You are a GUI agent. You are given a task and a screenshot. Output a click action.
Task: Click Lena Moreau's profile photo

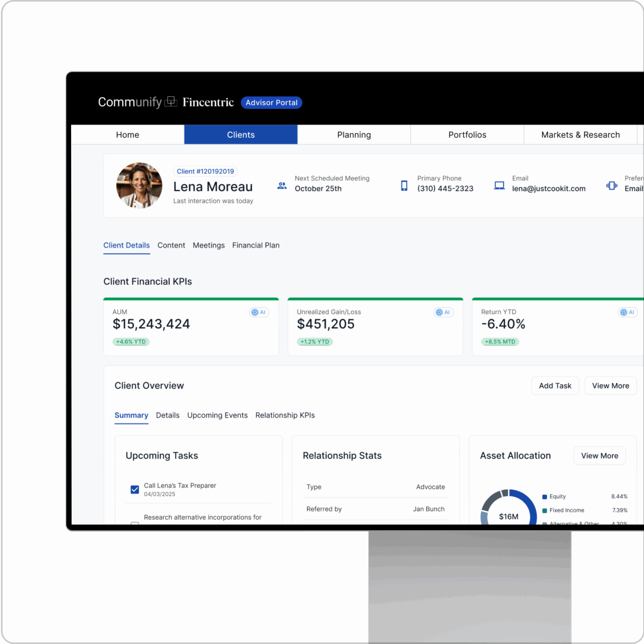[139, 185]
